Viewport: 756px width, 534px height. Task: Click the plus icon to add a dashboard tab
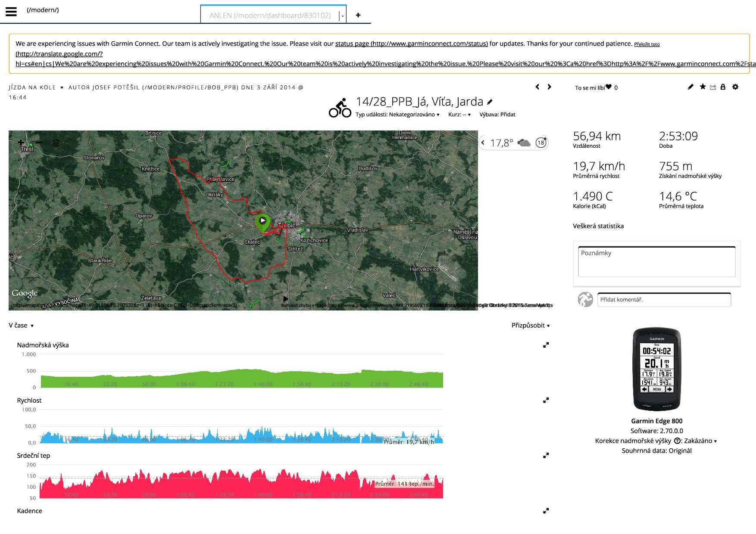click(x=358, y=15)
